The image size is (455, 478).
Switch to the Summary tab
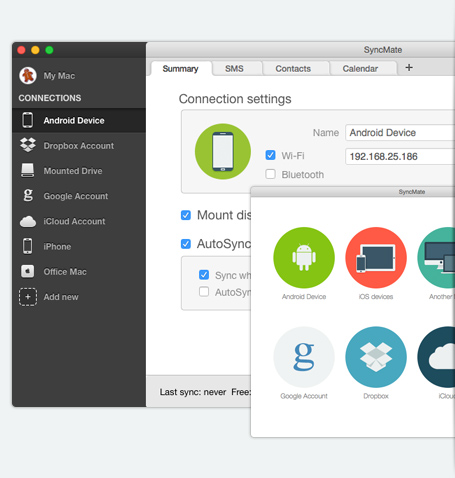pos(181,69)
